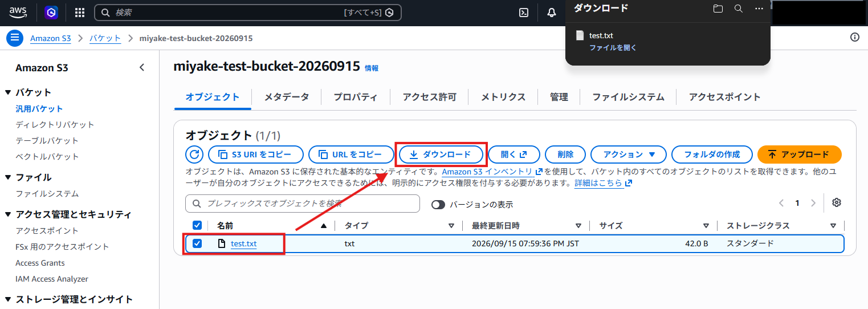The height and width of the screenshot is (309, 868).
Task: Click the Open button
Action: coord(514,154)
